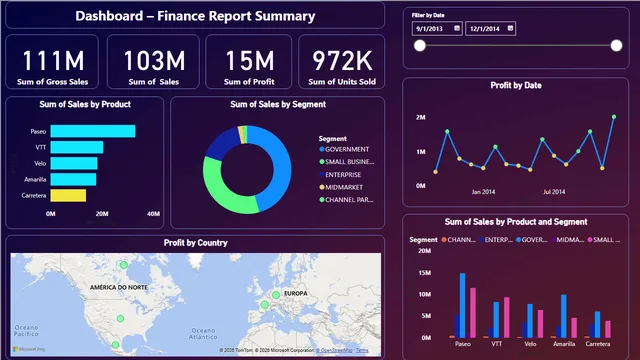Select the right date slider handle
Image resolution: width=640 pixels, height=360 pixels.
click(x=616, y=45)
